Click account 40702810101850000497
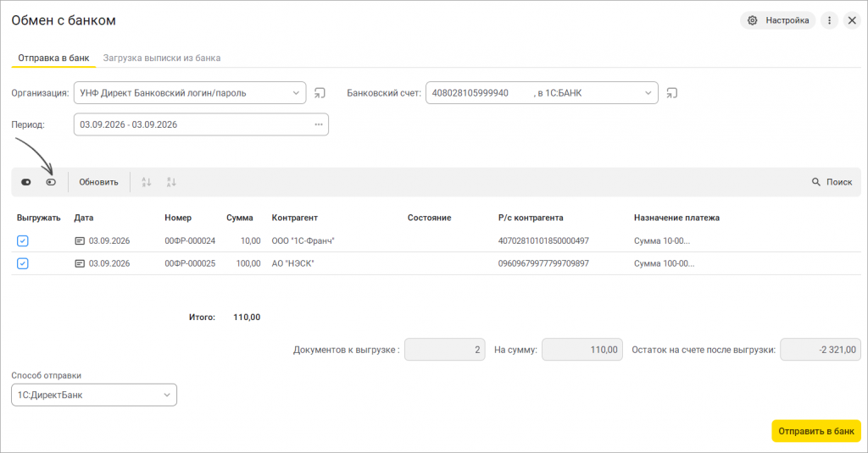The height and width of the screenshot is (453, 868). point(543,241)
